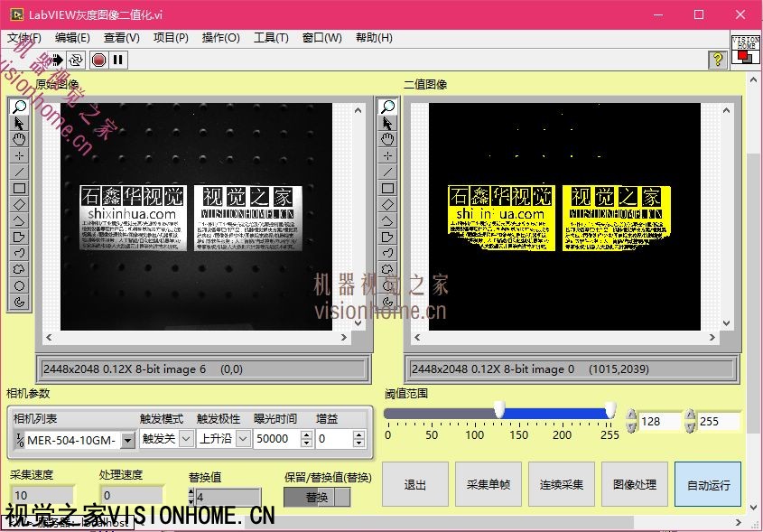Select the Rectangle ROI tool in 原始图像 palette

[x=19, y=188]
